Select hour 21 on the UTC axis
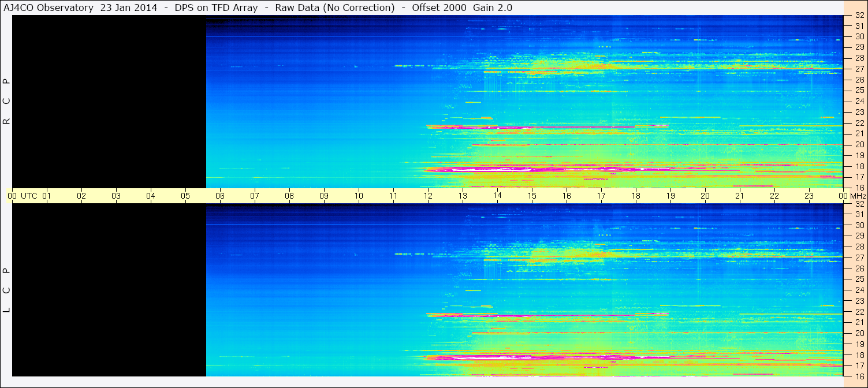Screen dimensions: 868x388 [740, 196]
